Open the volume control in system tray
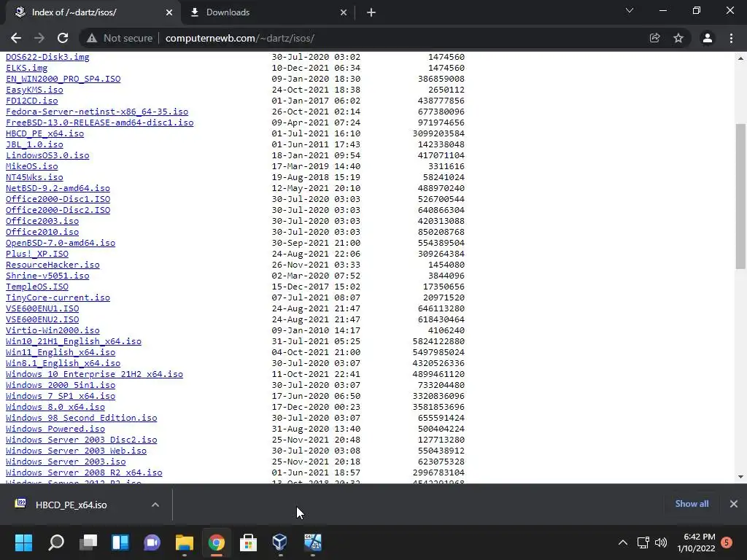Screen dimensions: 747x560 pyautogui.click(x=661, y=542)
